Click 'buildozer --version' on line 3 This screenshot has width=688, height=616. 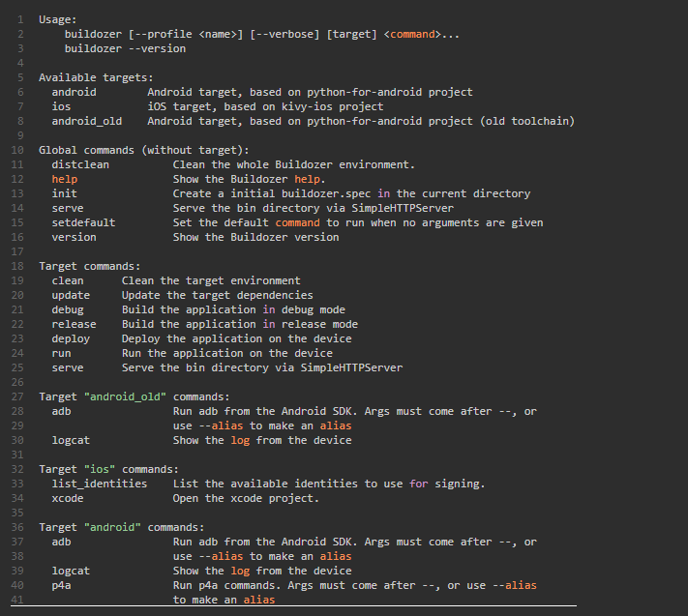click(125, 48)
